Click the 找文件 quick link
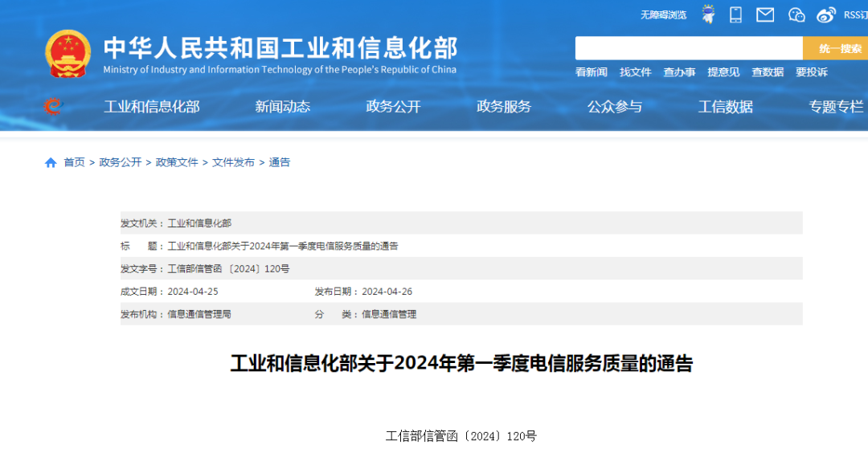The width and height of the screenshot is (868, 457). pyautogui.click(x=635, y=71)
